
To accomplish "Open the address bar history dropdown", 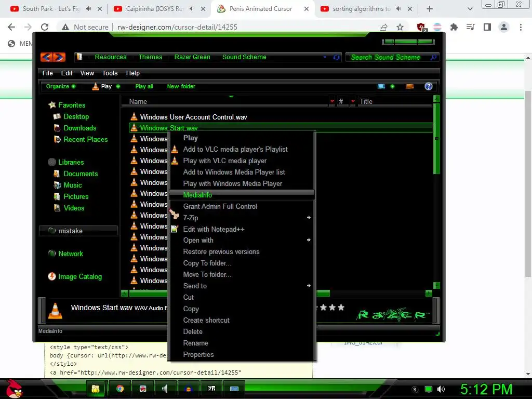I will click(x=325, y=57).
